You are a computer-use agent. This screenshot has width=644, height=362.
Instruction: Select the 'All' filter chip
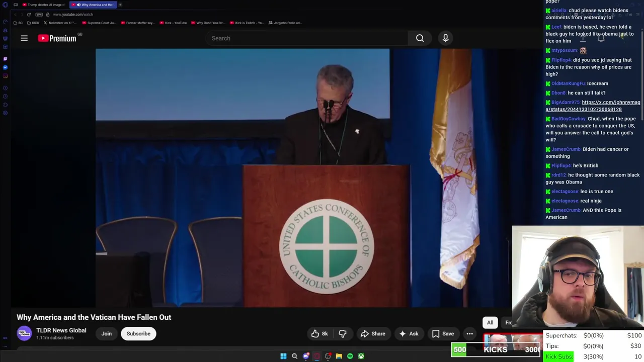click(490, 323)
